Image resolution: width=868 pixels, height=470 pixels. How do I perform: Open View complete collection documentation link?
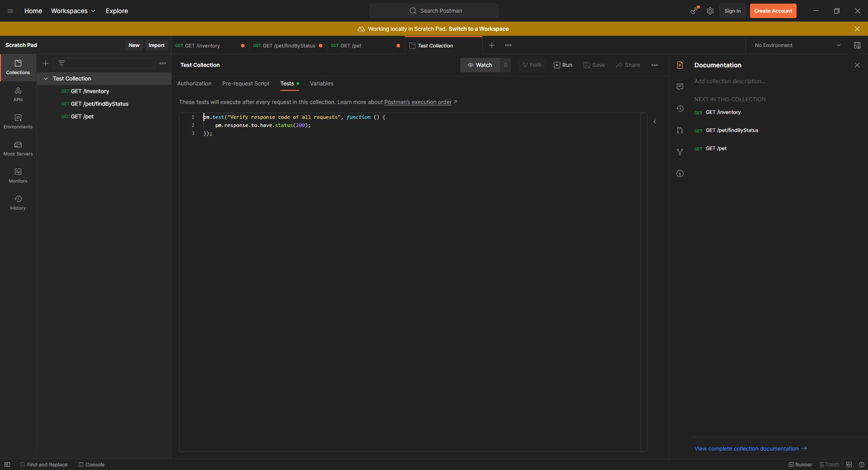(x=750, y=449)
